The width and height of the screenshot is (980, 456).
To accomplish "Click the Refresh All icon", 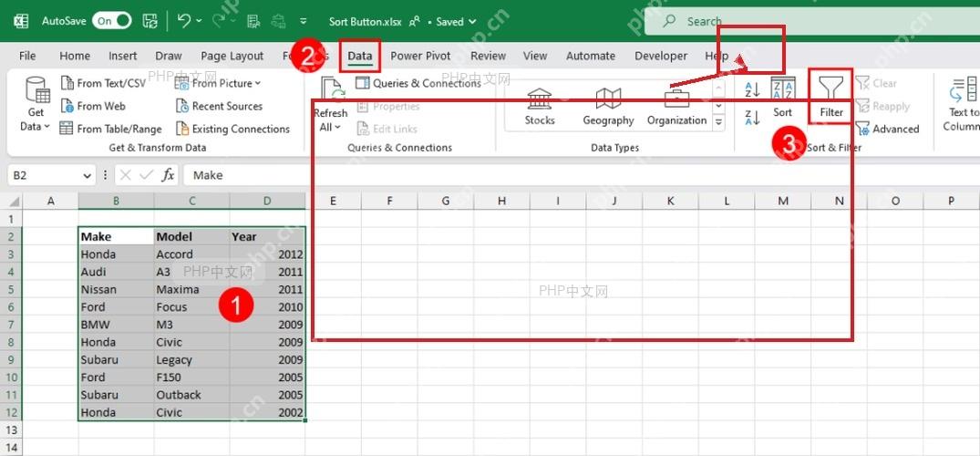I will (334, 91).
